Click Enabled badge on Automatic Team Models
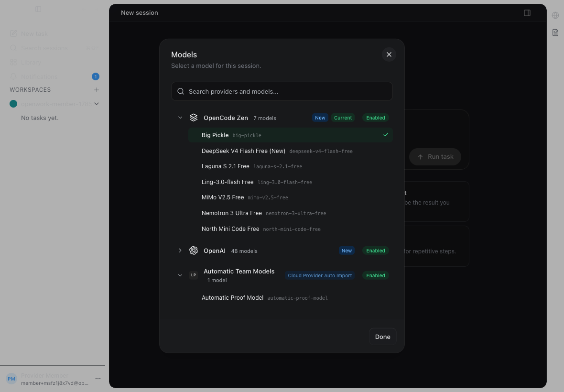The height and width of the screenshot is (392, 564). point(376,275)
